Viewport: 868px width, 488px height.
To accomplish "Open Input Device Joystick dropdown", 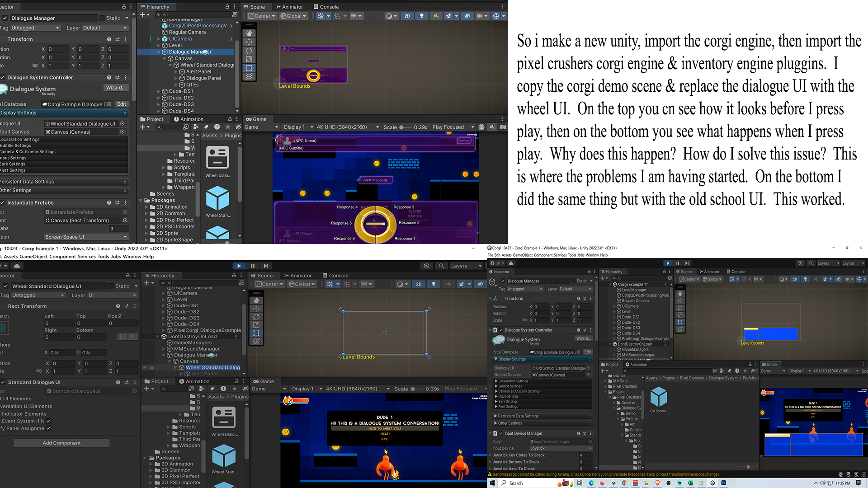I will point(561,449).
